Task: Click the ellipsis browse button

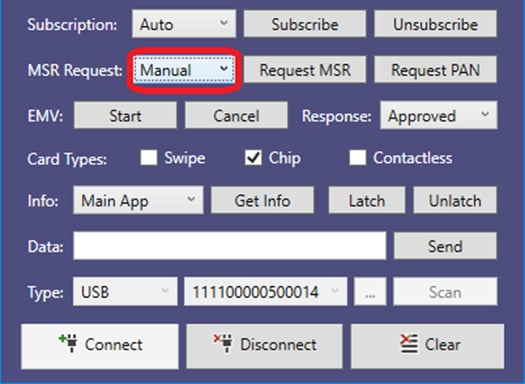Action: [x=370, y=292]
